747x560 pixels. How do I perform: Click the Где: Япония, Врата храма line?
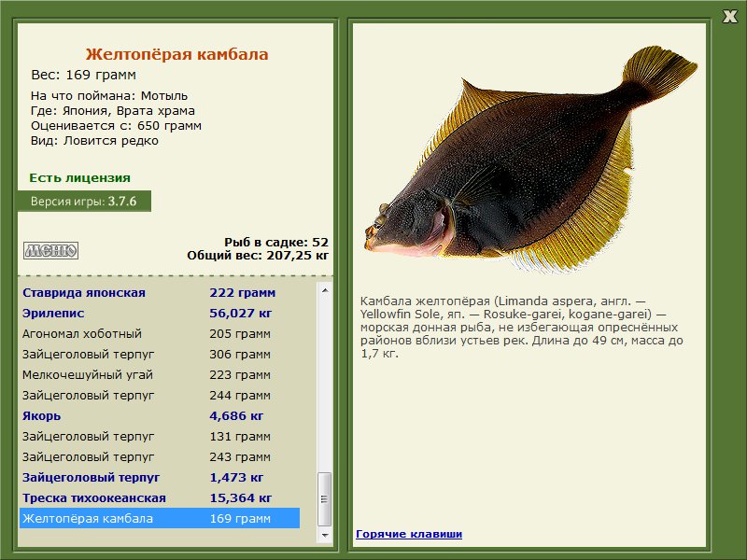click(x=113, y=111)
